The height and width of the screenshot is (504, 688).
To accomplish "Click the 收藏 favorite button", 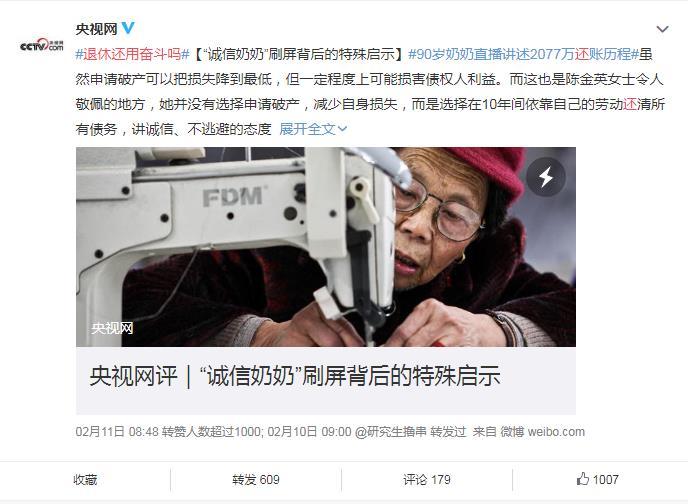I will click(85, 479).
